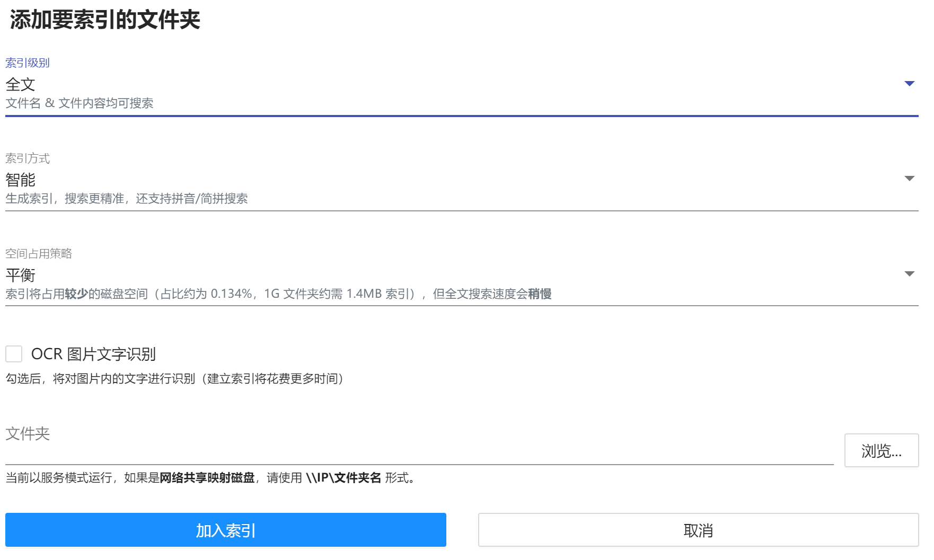Click the 文件名 & 文件内容均可搜索 description
934x560 pixels.
tap(80, 103)
